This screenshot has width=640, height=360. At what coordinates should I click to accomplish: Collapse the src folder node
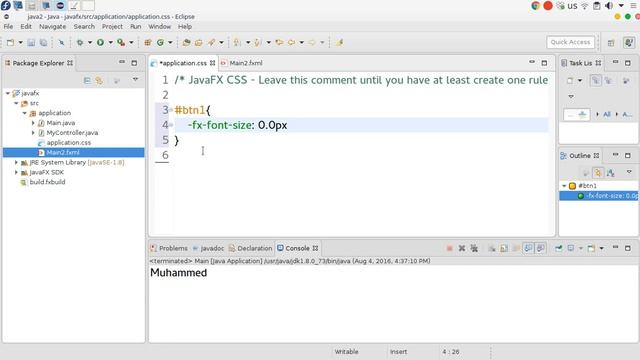coord(16,103)
